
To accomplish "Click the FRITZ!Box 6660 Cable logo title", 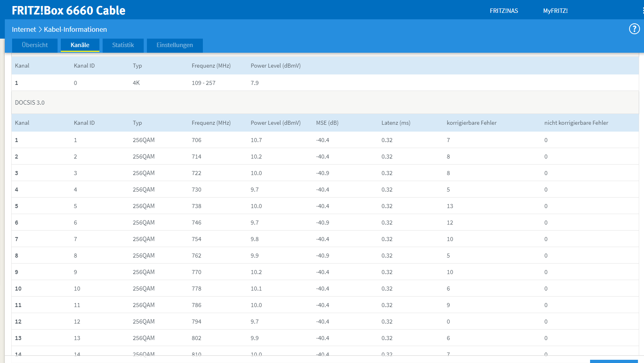I will [68, 10].
